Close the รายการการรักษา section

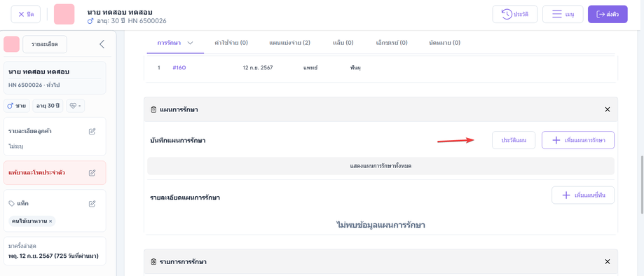click(x=608, y=261)
